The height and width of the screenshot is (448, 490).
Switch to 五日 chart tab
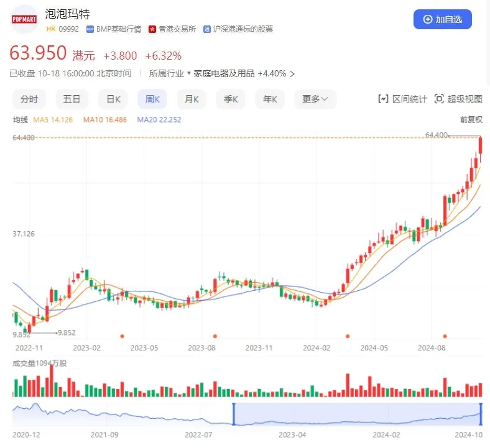click(72, 99)
